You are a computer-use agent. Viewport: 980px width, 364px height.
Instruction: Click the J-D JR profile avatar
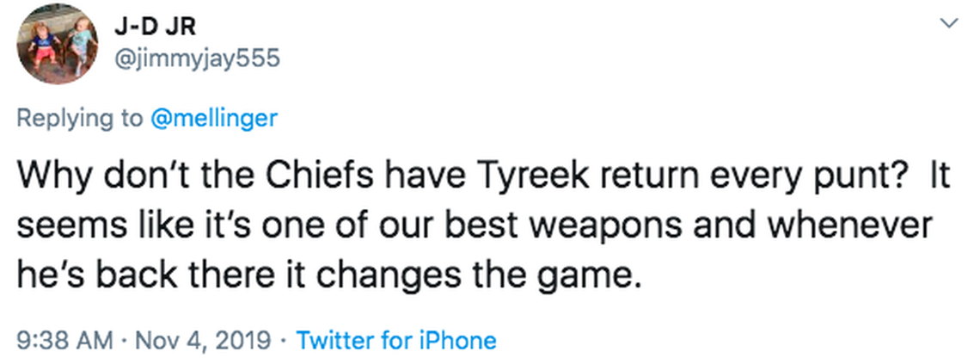[58, 45]
